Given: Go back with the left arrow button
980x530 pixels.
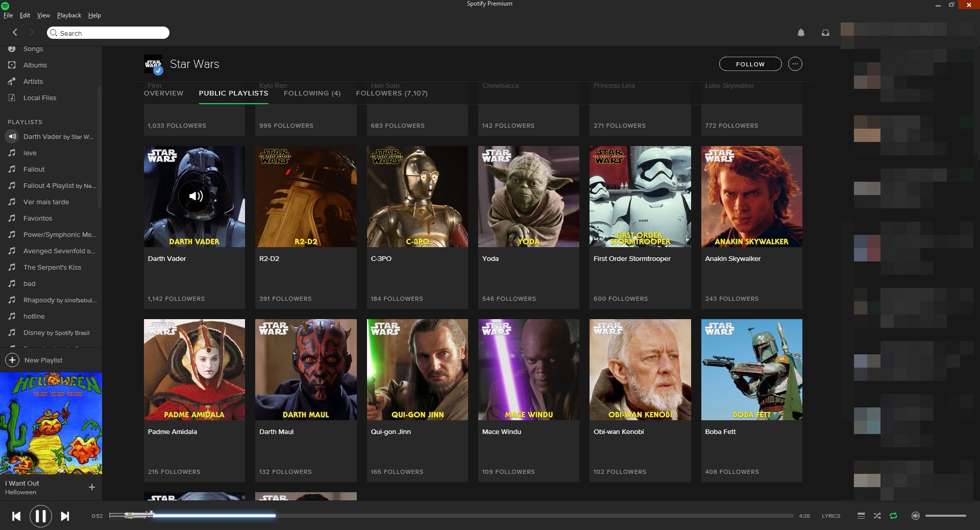Looking at the screenshot, I should [x=15, y=33].
